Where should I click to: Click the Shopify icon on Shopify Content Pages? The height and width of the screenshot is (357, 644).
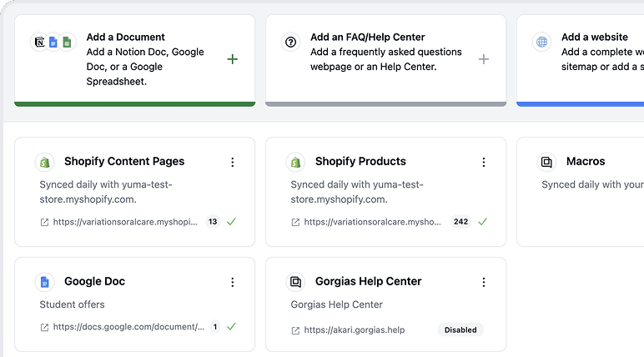[x=44, y=162]
